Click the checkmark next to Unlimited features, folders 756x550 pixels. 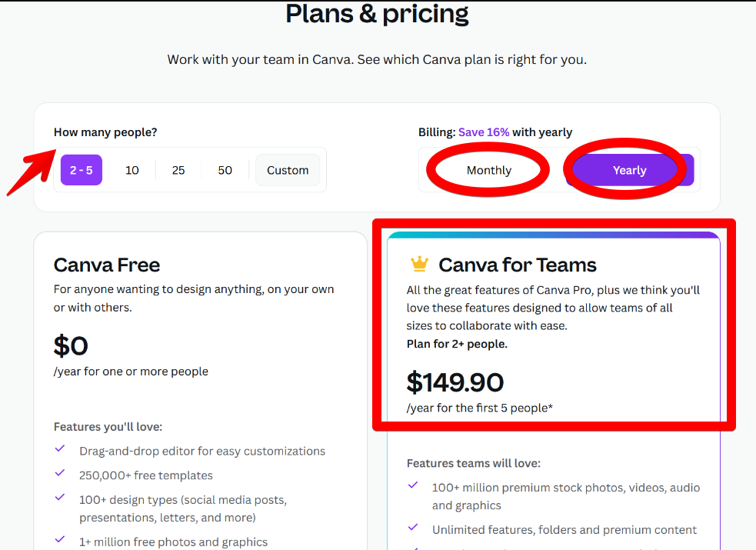413,528
